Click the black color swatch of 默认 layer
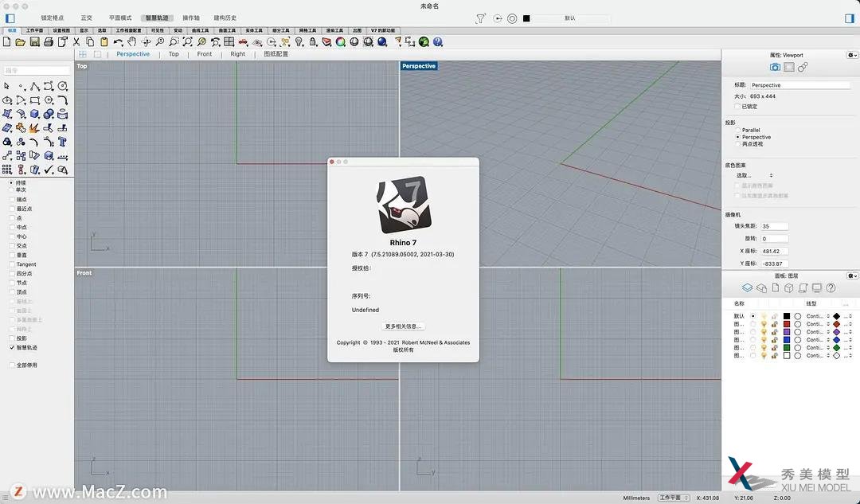 point(787,316)
